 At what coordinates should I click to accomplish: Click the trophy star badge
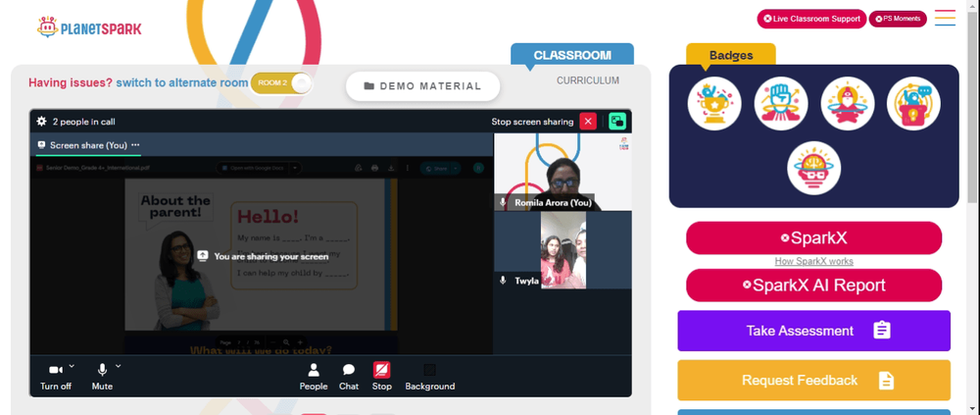coord(714,104)
